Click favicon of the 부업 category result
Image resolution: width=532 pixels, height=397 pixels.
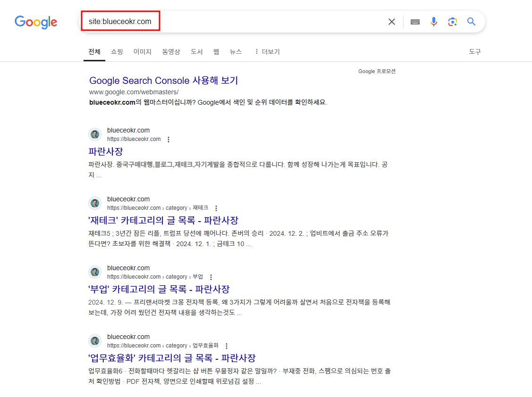coord(95,272)
